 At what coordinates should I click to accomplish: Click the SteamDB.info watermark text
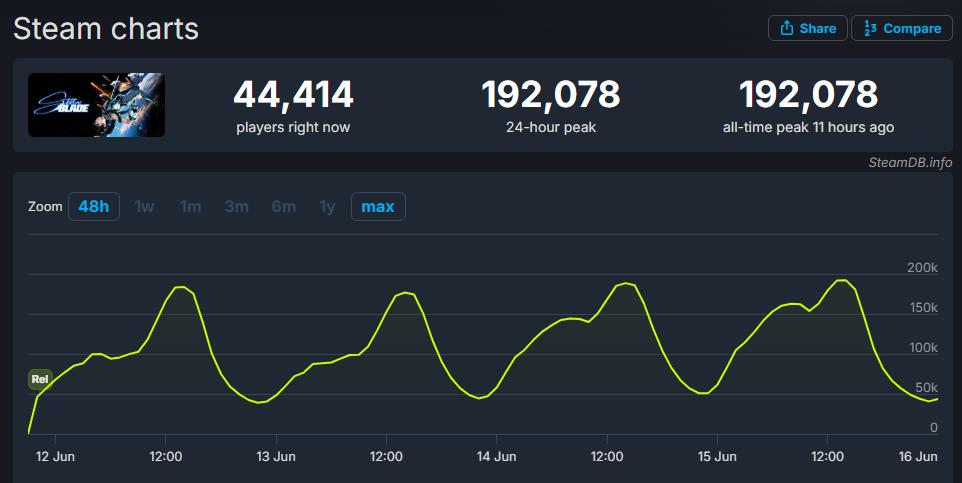point(910,162)
